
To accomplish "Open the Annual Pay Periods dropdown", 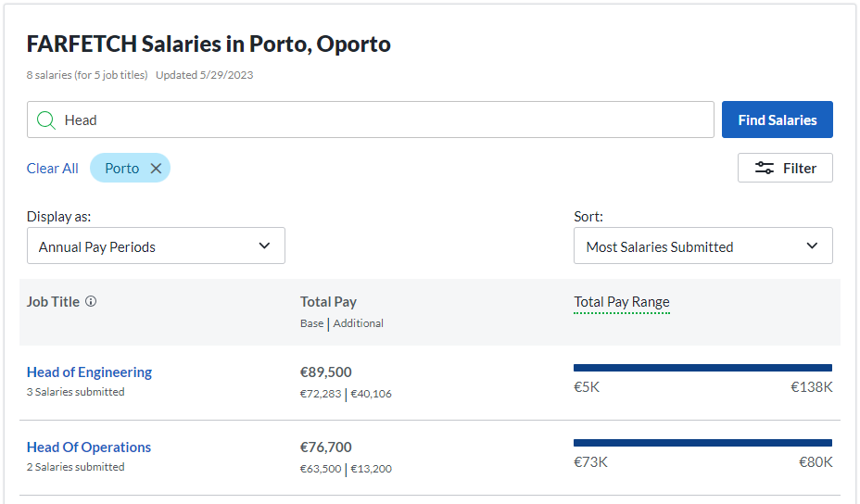I will click(156, 246).
